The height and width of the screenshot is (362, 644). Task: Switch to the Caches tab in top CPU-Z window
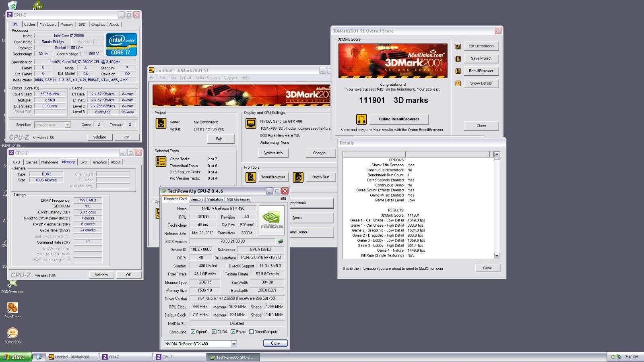(30, 25)
